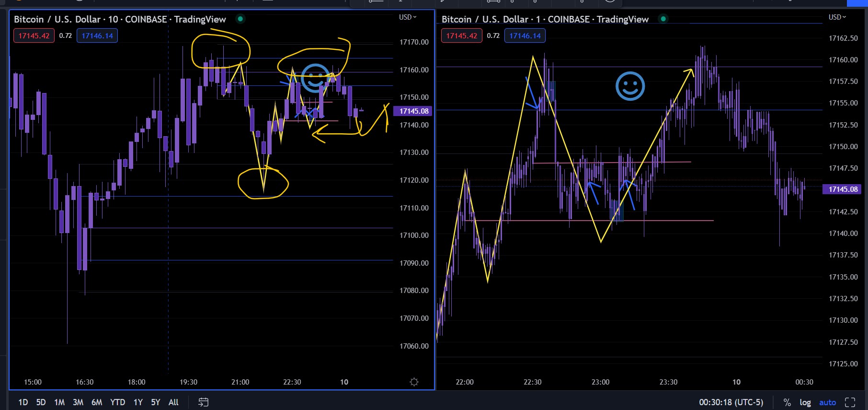This screenshot has height=410, width=868.
Task: Toggle fullscreen mode for the chart
Action: coord(850,402)
